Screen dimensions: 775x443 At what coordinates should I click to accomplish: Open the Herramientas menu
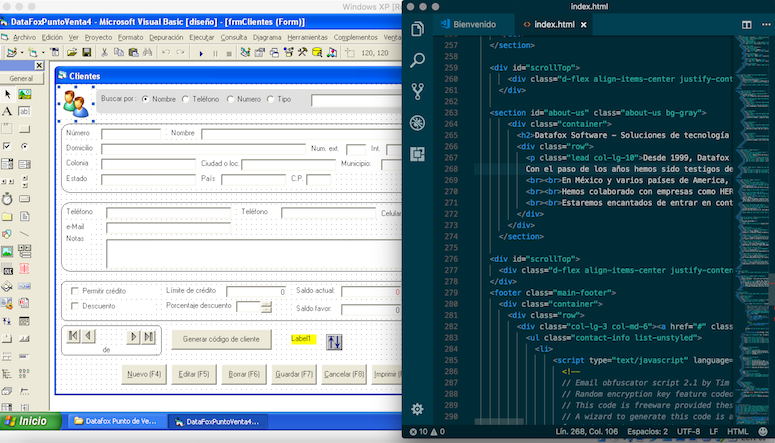[x=307, y=37]
